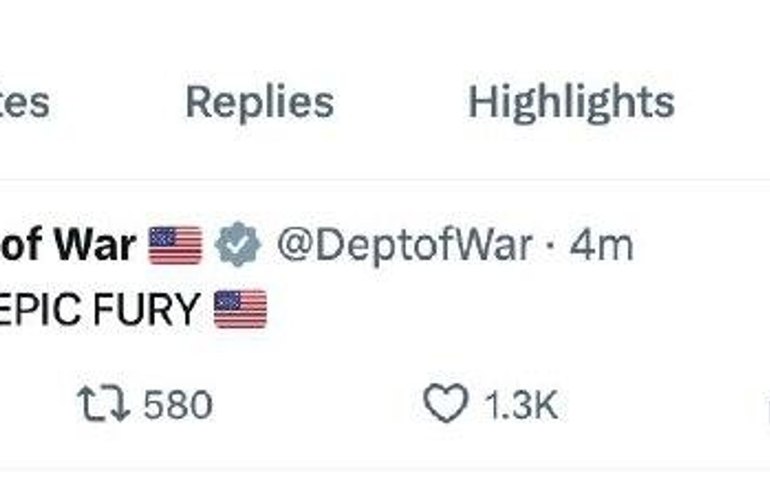Repost using the retweet arrows icon
The width and height of the screenshot is (770, 480).
click(102, 405)
